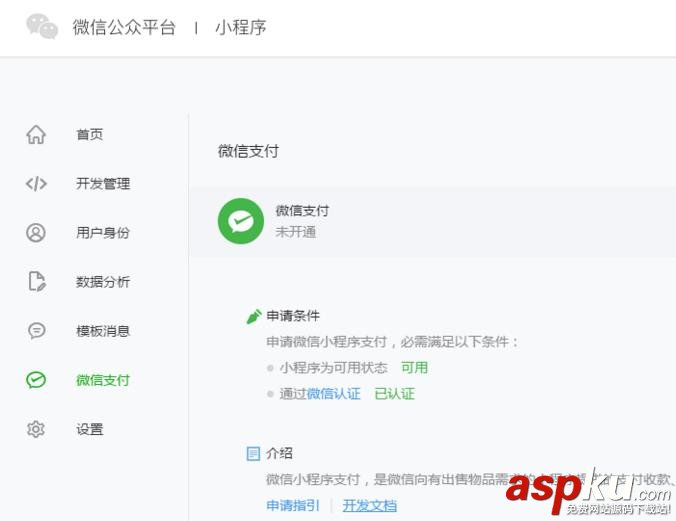Click the WeChat logo in the header

click(x=42, y=27)
